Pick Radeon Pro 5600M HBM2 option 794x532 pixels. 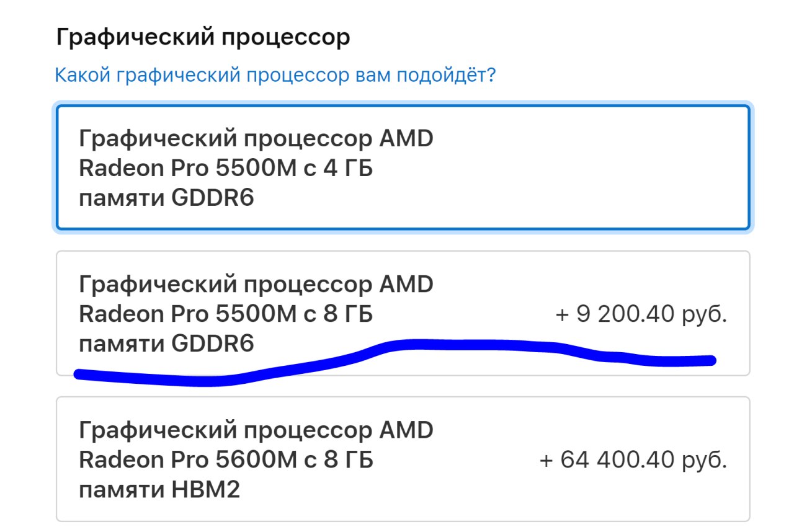pyautogui.click(x=402, y=459)
